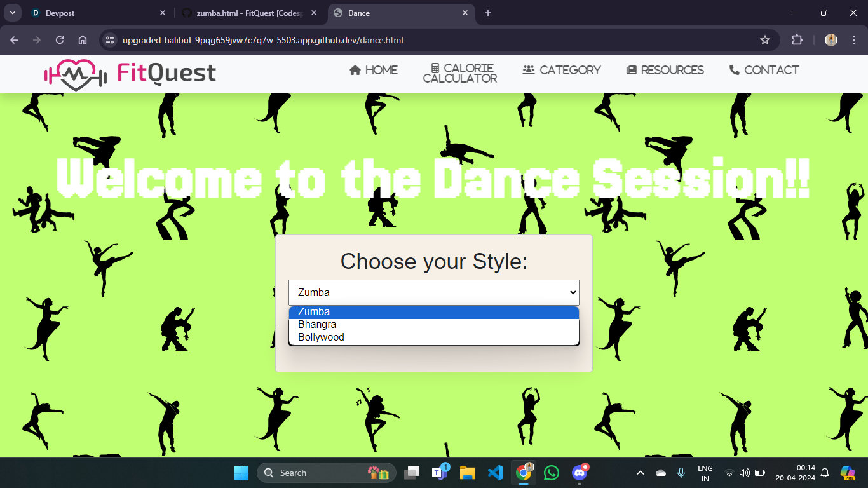The image size is (868, 488).
Task: Reload the current page
Action: (x=60, y=40)
